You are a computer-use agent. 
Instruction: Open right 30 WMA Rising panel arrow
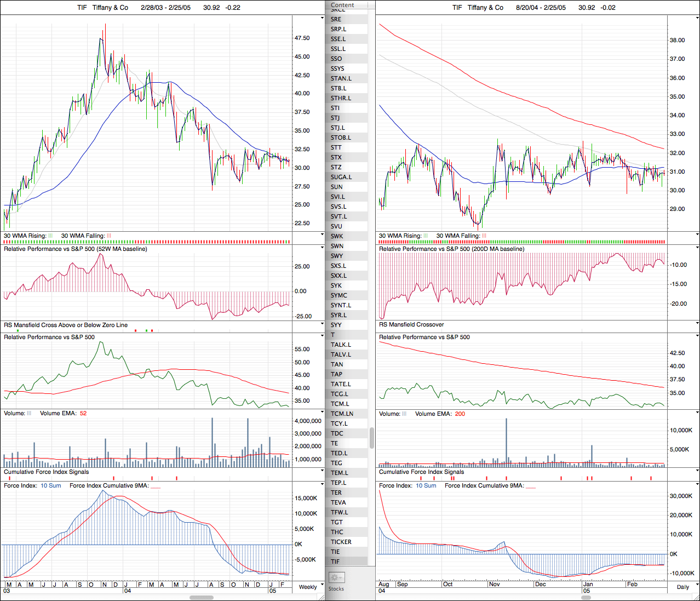pos(697,234)
